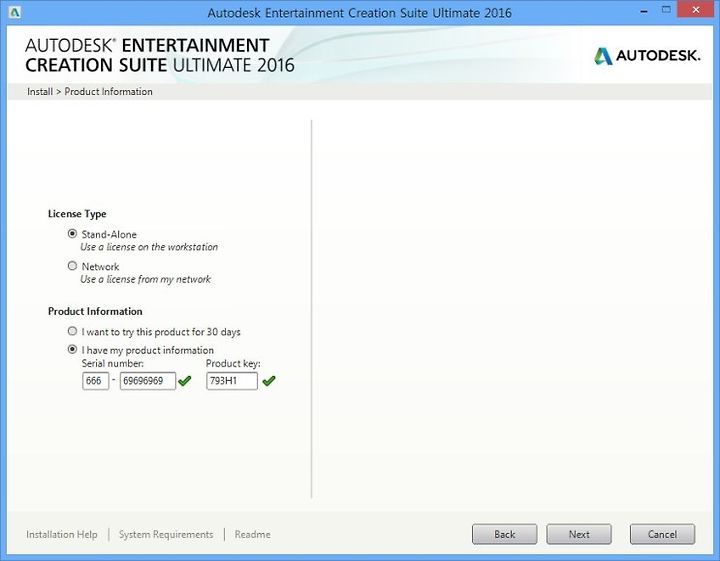
Task: Select I have my product information
Action: coord(72,349)
